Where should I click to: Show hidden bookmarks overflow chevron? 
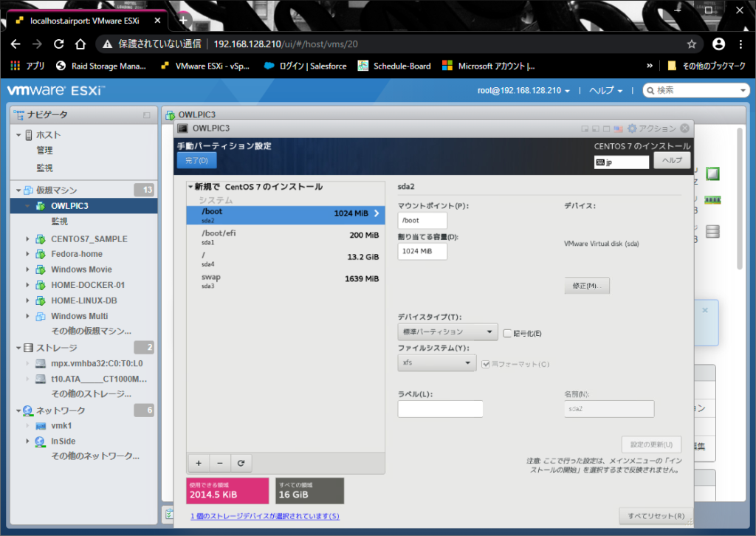650,66
